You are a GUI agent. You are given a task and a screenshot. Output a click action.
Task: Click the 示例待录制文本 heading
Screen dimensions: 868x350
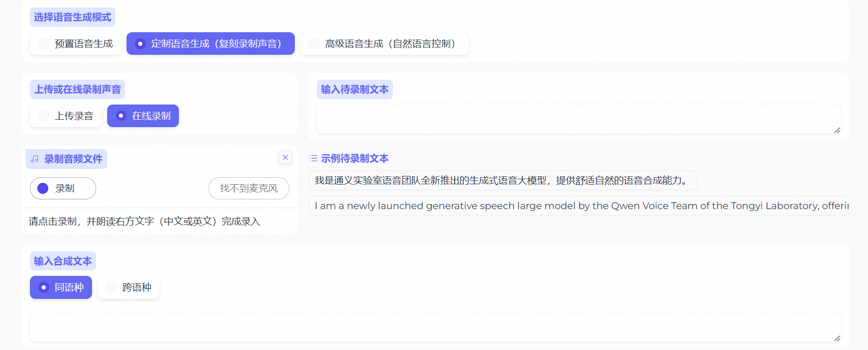355,158
